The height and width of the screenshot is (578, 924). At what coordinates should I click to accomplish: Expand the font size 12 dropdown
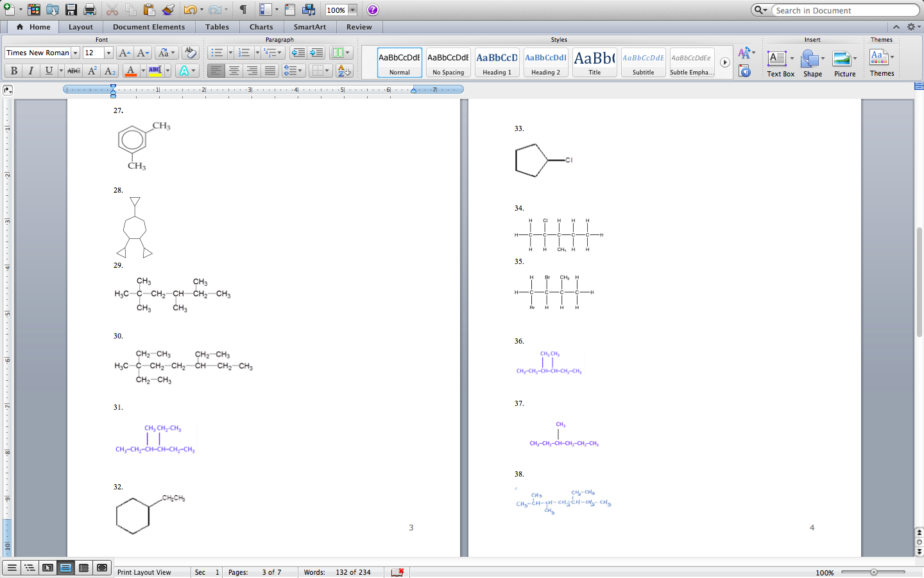[x=108, y=53]
